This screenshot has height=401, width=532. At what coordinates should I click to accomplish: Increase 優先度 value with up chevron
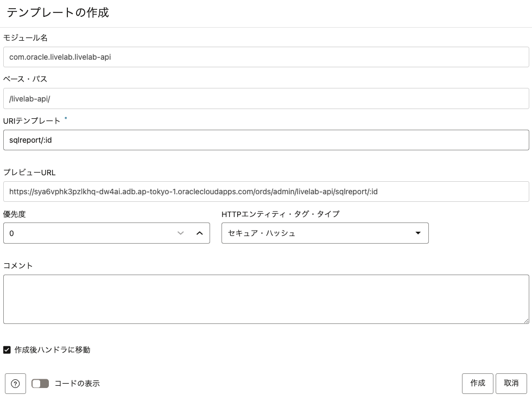point(200,233)
